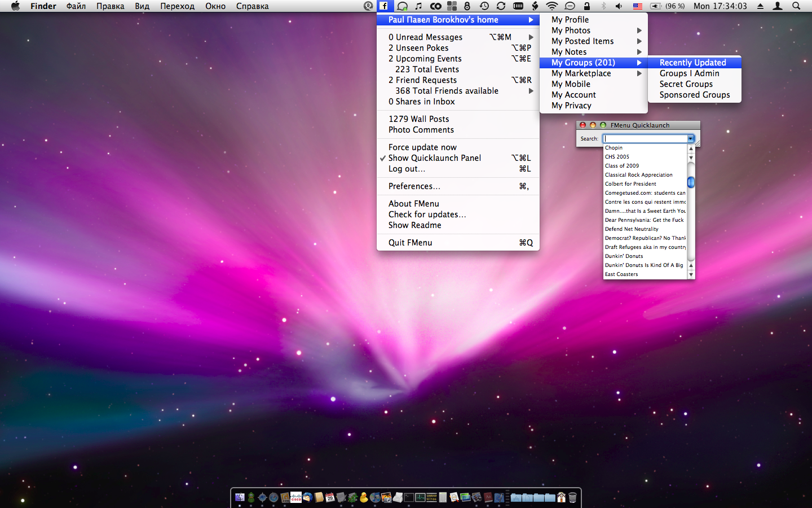812x508 pixels.
Task: Click the Quicklaunch list scroll-up arrow at the top
Action: 691,148
